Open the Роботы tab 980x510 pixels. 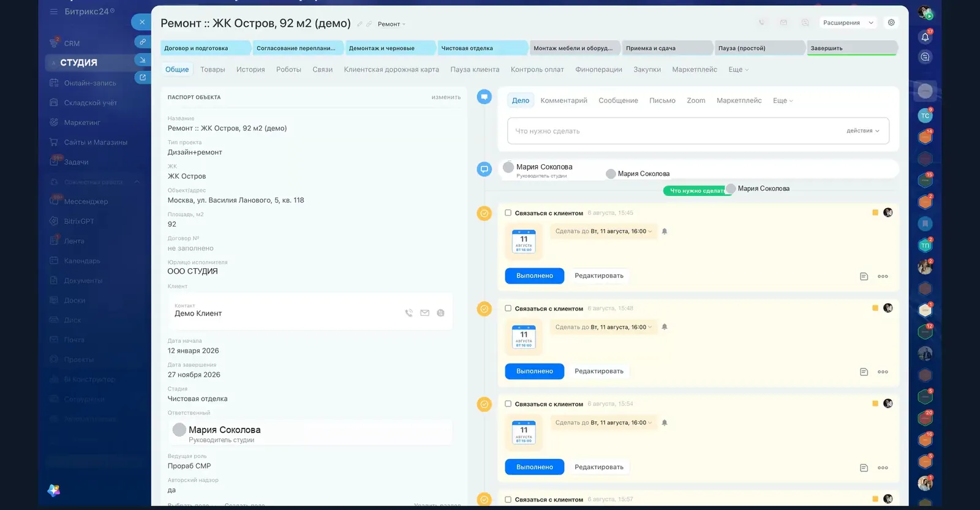tap(288, 70)
